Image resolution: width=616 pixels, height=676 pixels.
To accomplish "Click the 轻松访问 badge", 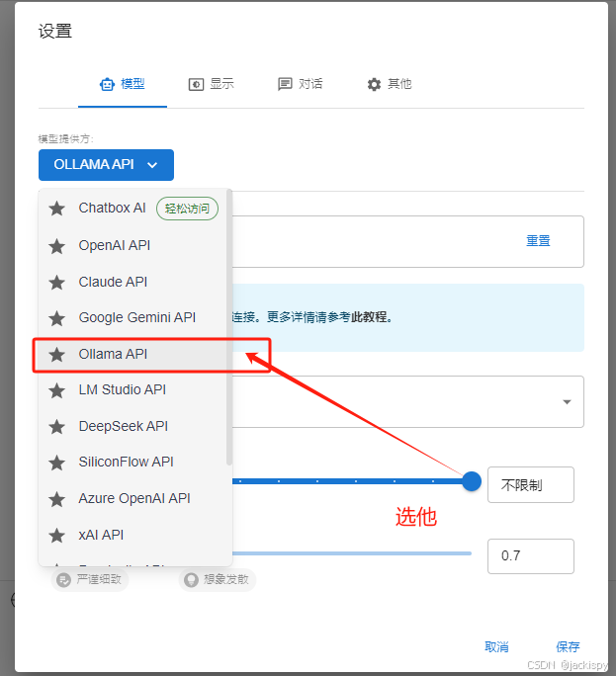I will click(x=187, y=209).
